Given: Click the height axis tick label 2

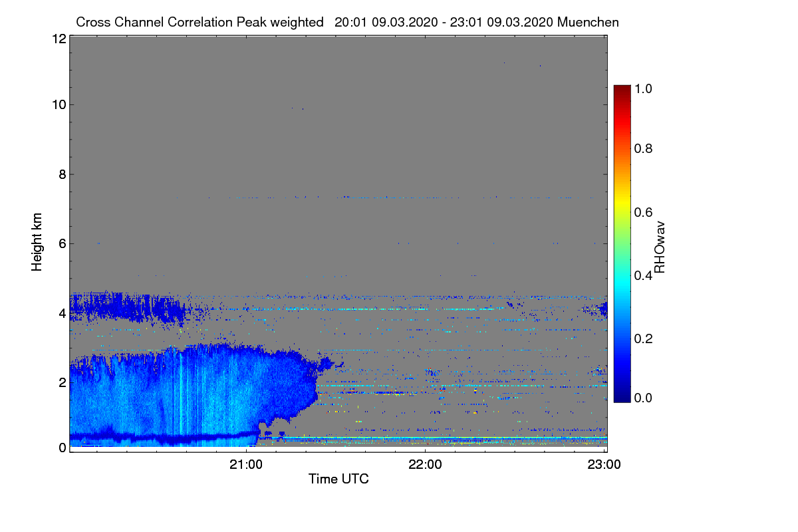Looking at the screenshot, I should click(x=62, y=382).
